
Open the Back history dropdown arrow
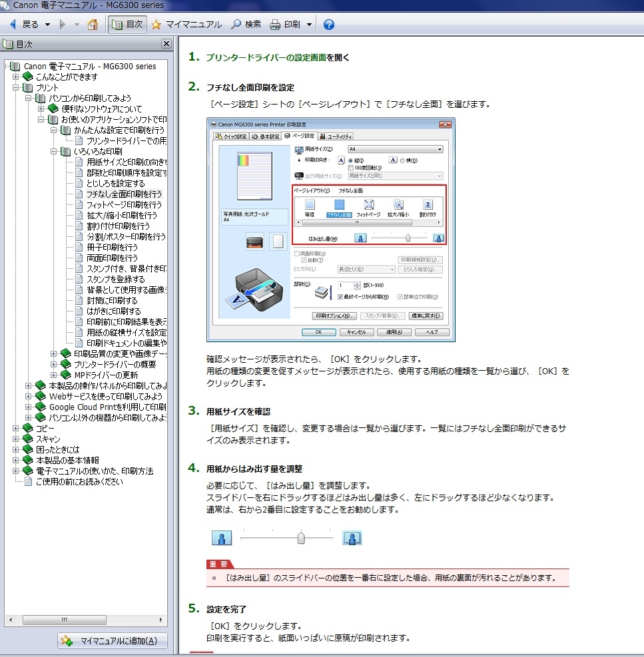pyautogui.click(x=47, y=25)
